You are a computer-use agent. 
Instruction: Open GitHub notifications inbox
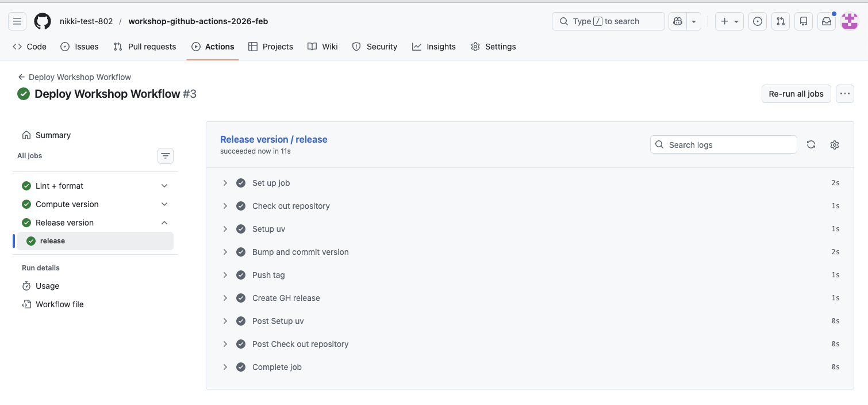click(826, 21)
